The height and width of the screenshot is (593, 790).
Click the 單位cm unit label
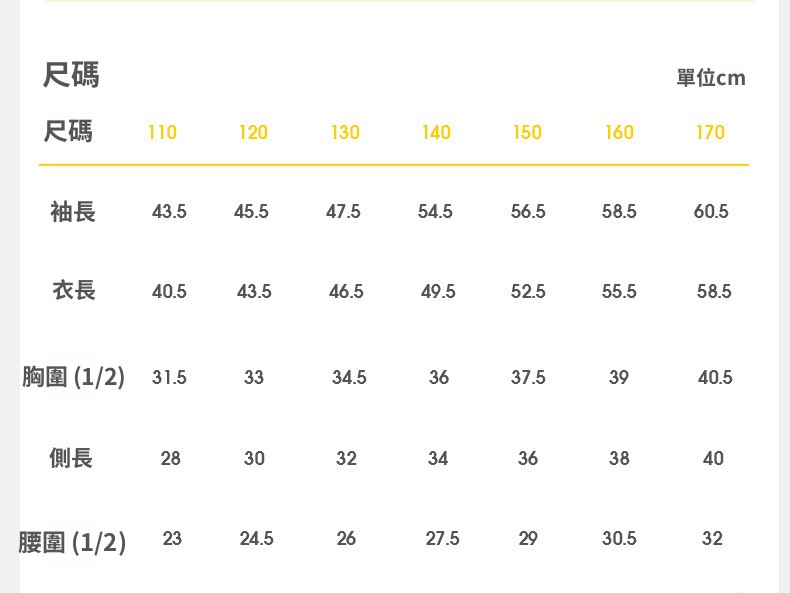coord(710,78)
